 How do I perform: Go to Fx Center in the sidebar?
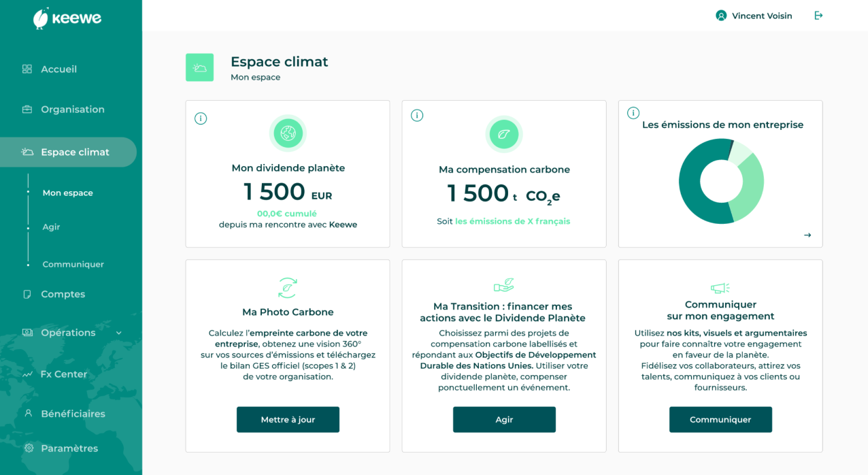[x=63, y=374]
